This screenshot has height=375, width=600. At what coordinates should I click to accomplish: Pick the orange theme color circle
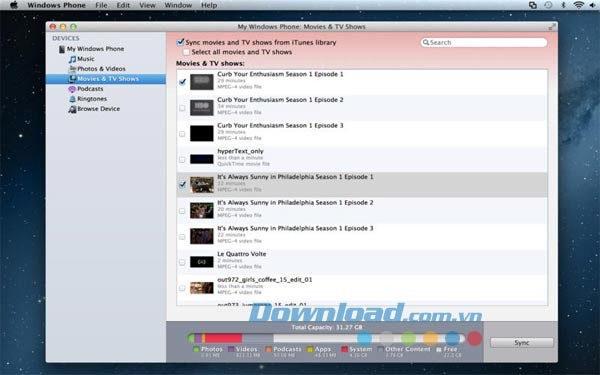430,338
